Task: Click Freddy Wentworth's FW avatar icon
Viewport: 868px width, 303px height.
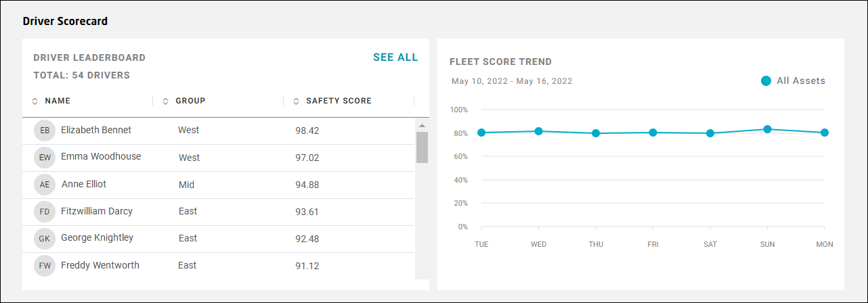Action: pos(45,266)
